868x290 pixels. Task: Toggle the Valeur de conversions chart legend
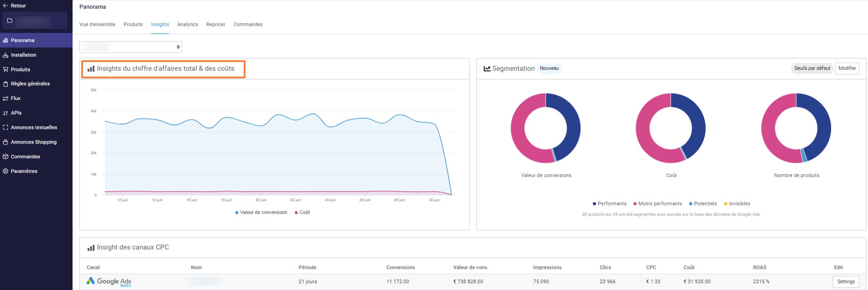click(x=261, y=212)
